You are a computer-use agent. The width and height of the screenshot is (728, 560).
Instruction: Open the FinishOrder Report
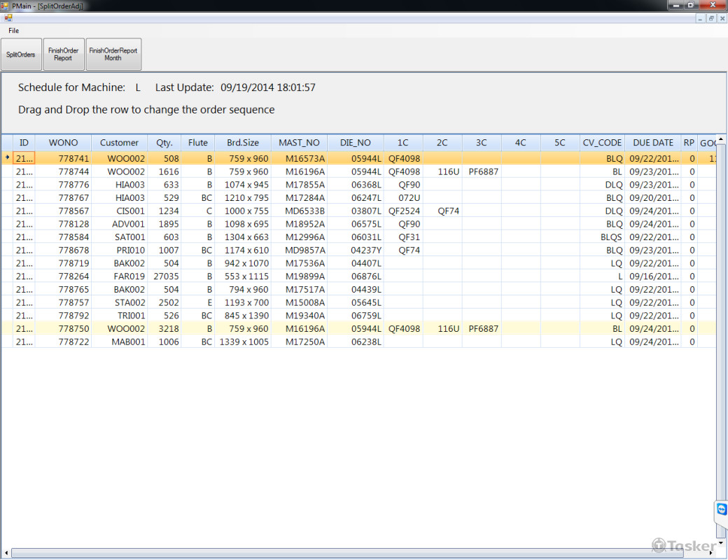click(x=64, y=55)
